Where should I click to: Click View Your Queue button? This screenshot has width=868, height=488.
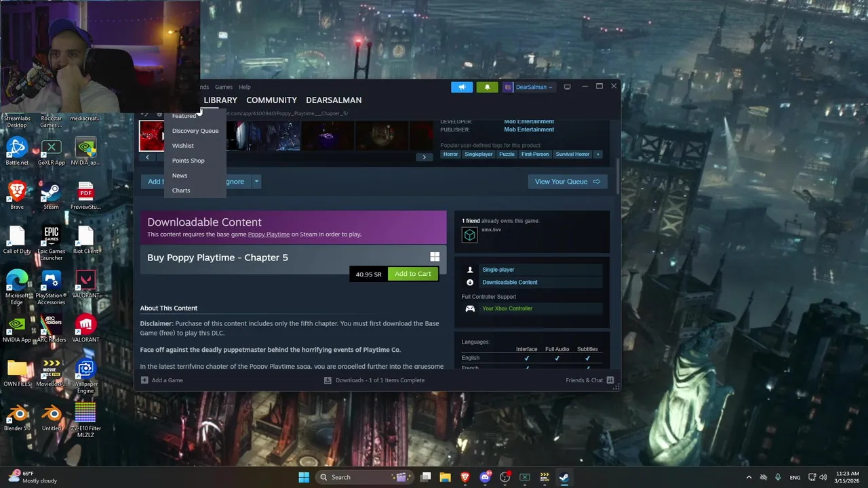568,182
